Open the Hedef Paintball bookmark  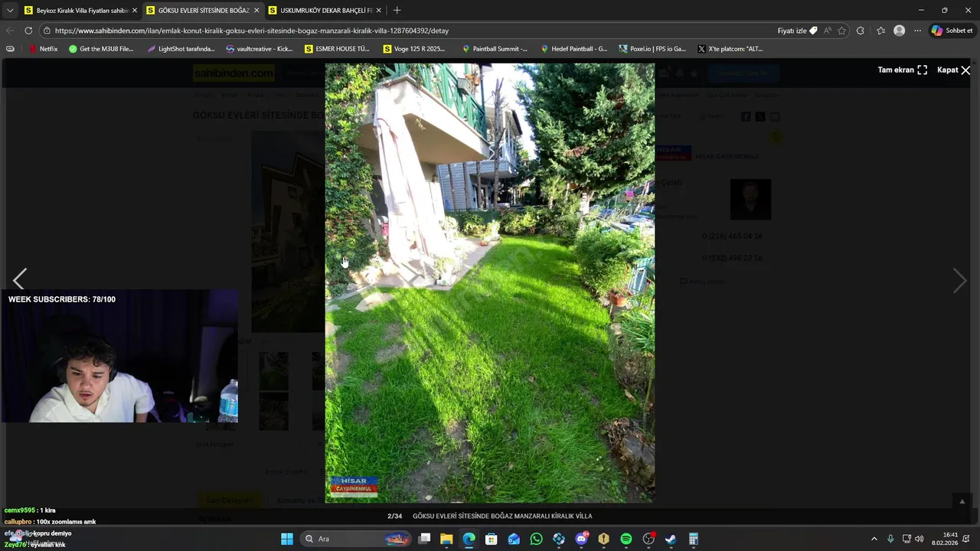(574, 49)
